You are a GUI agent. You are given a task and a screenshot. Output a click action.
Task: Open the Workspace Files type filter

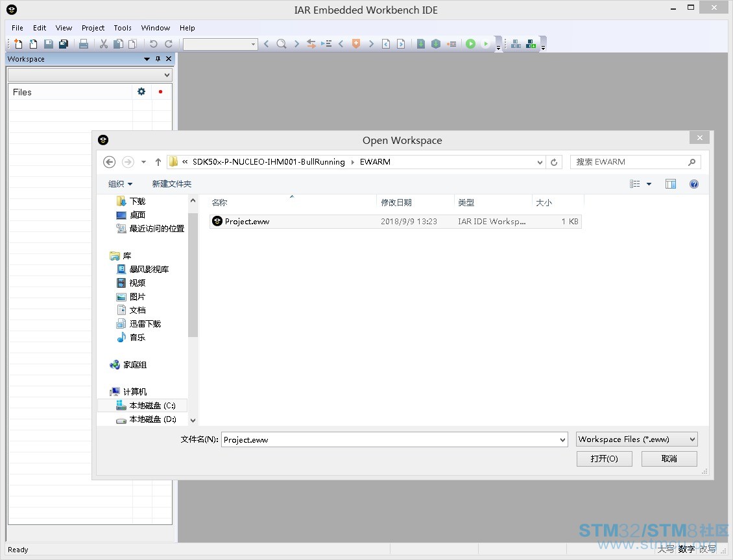point(637,439)
